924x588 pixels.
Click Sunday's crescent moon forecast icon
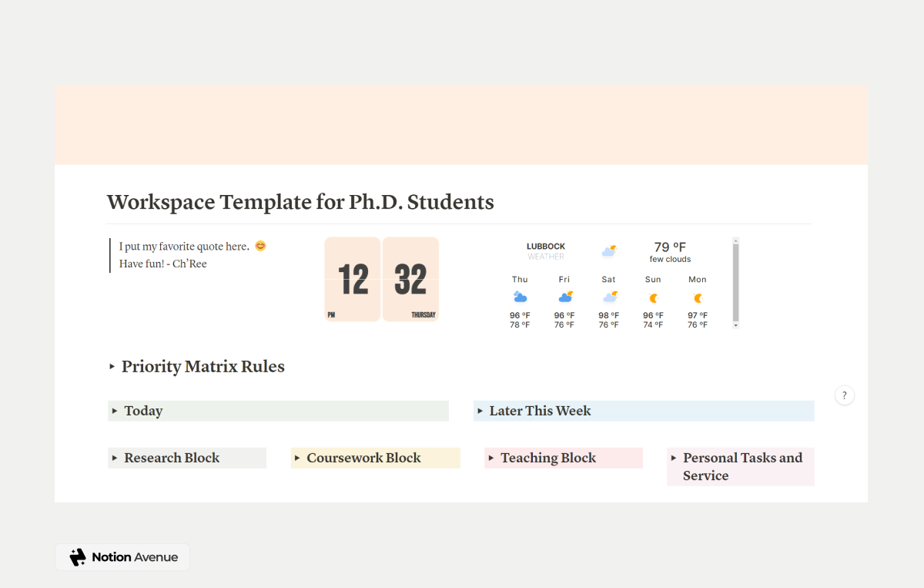click(x=653, y=297)
